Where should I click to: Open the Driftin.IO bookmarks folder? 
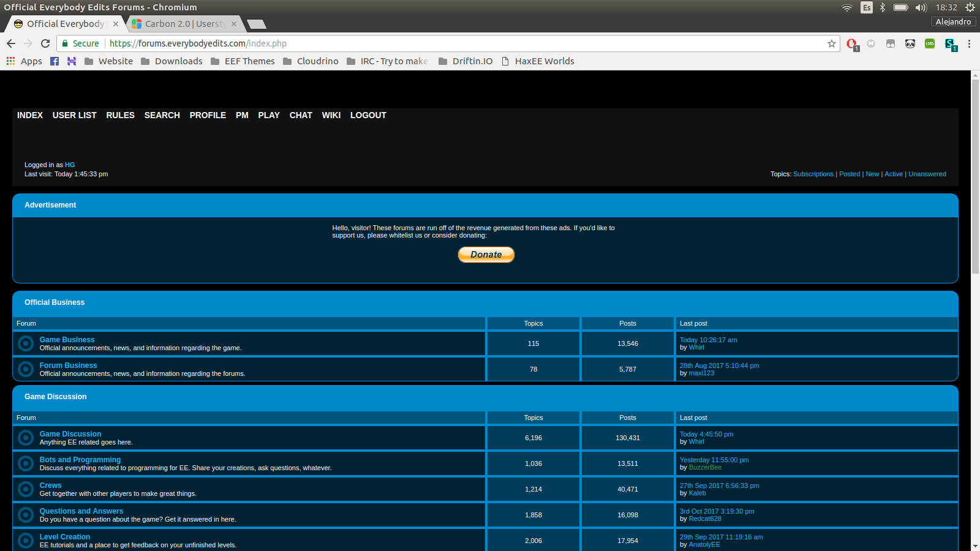click(x=466, y=61)
